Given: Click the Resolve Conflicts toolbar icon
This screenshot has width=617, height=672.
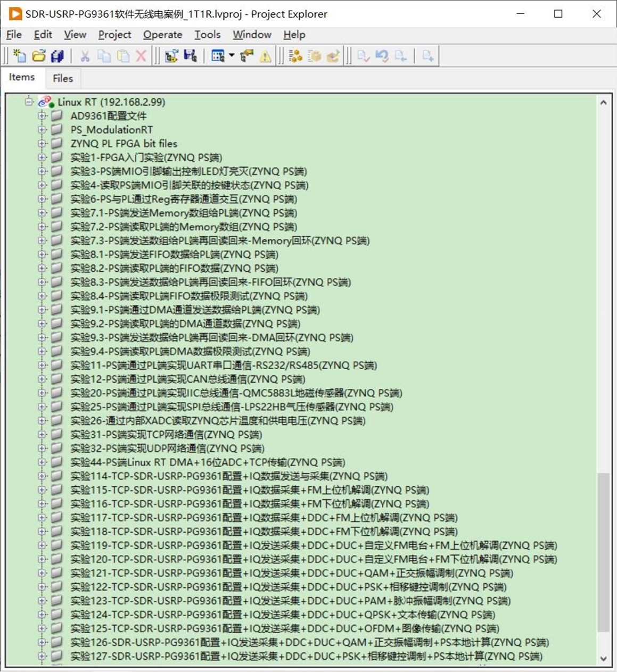Looking at the screenshot, I should pos(171,55).
